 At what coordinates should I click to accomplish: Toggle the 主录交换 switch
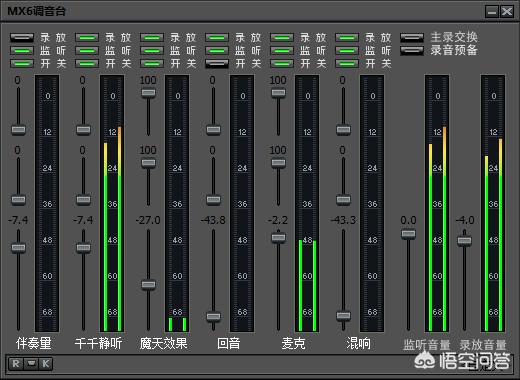coord(412,37)
